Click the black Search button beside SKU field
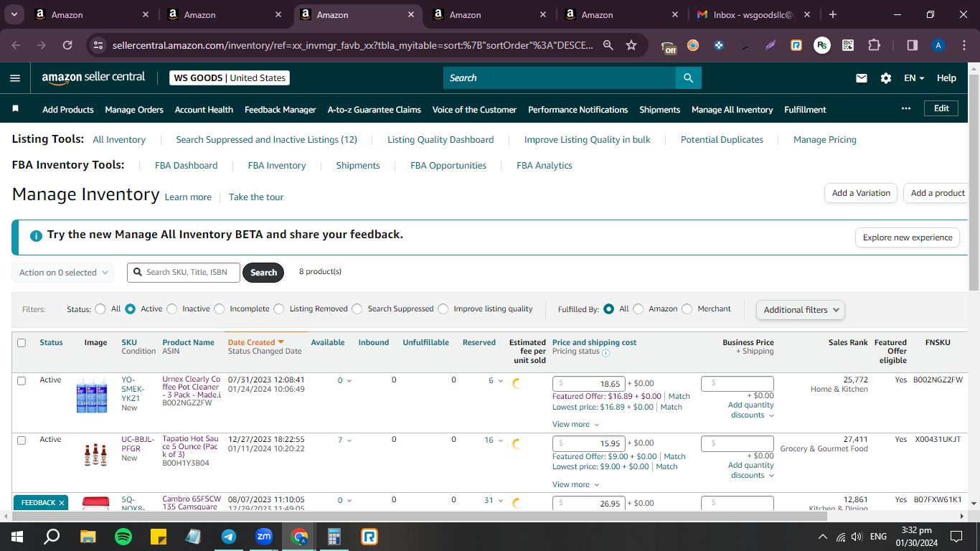980x551 pixels. 263,273
